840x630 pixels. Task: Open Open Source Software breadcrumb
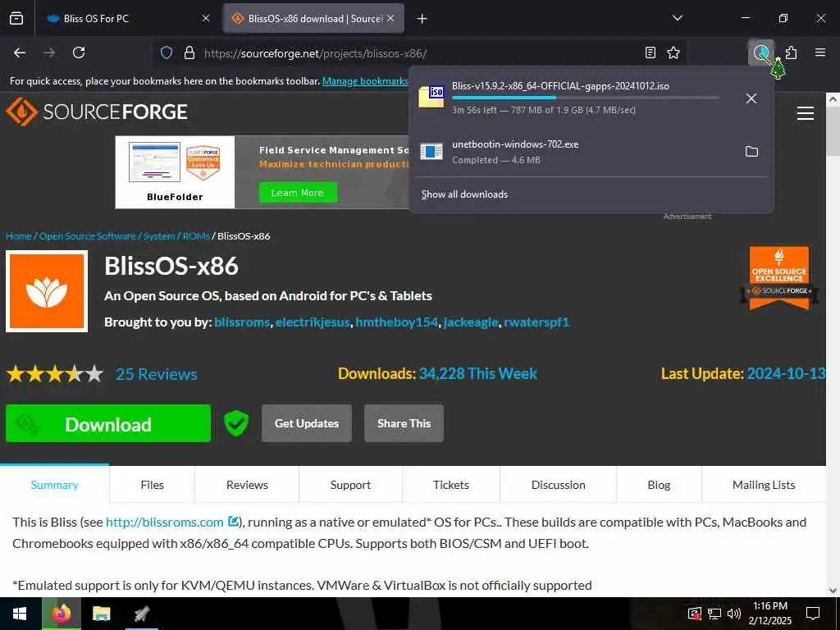click(87, 236)
